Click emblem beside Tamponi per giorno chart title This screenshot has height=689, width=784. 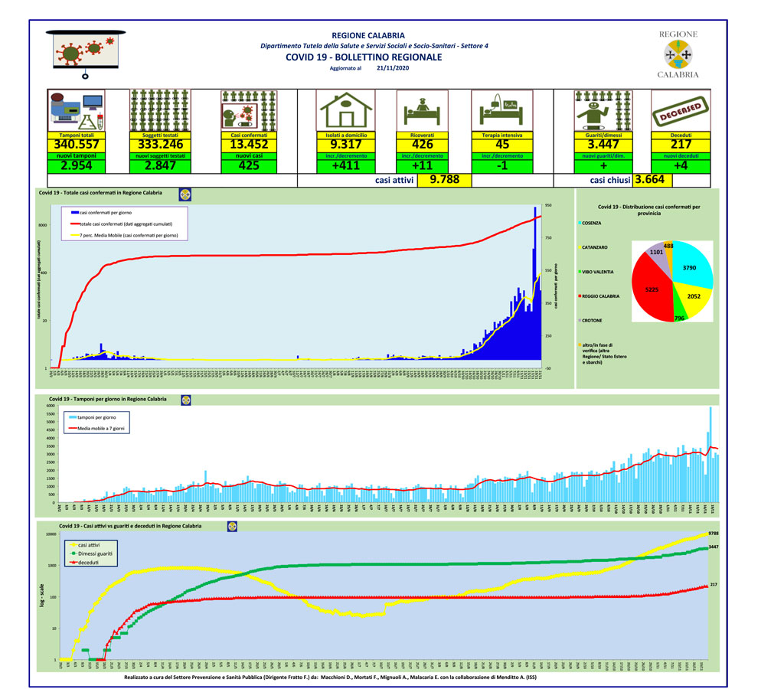[x=185, y=400]
